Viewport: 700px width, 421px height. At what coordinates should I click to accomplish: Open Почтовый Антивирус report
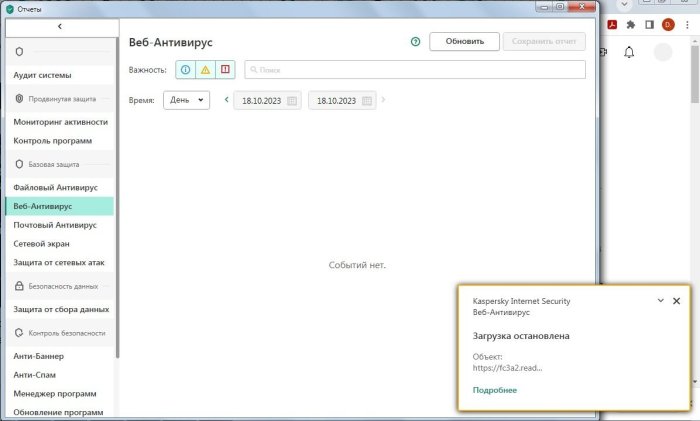pos(60,225)
